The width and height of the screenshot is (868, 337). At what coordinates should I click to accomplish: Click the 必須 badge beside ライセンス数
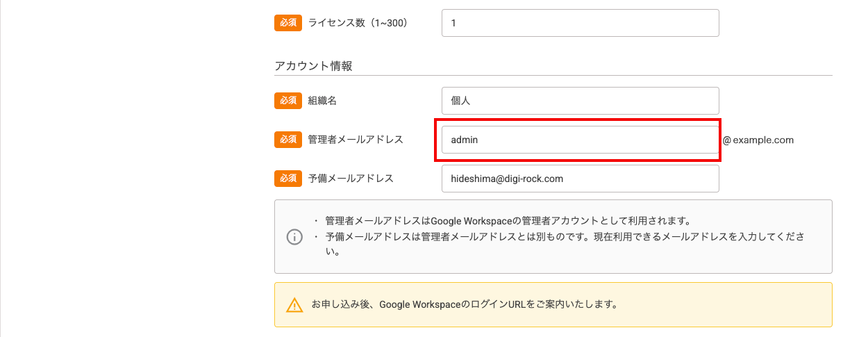pyautogui.click(x=288, y=23)
